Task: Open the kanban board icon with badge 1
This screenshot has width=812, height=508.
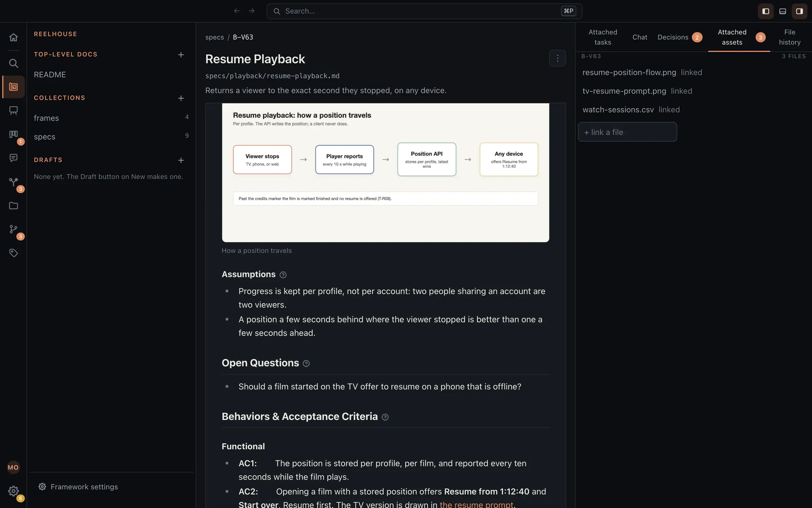Action: (13, 134)
